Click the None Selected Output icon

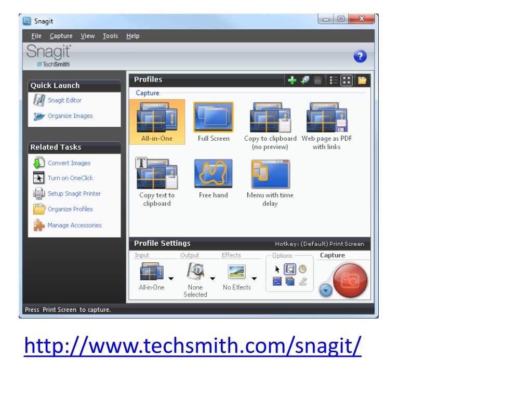pyautogui.click(x=195, y=272)
